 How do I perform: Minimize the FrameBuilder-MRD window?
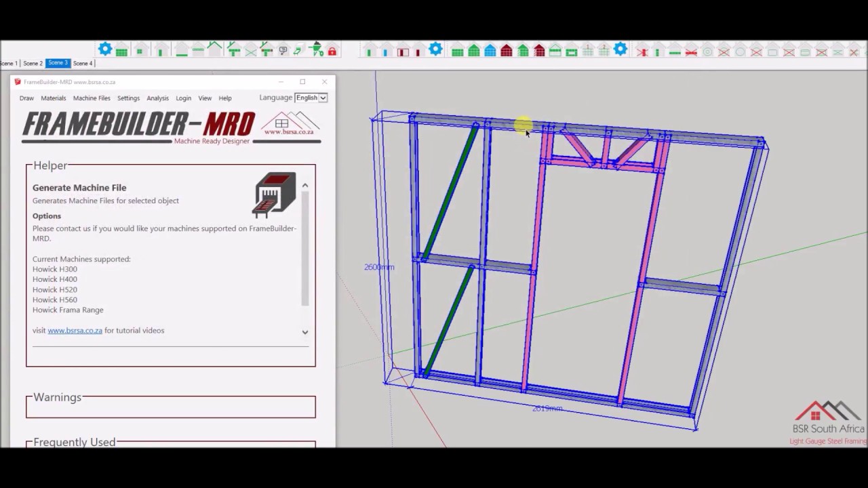click(x=281, y=81)
